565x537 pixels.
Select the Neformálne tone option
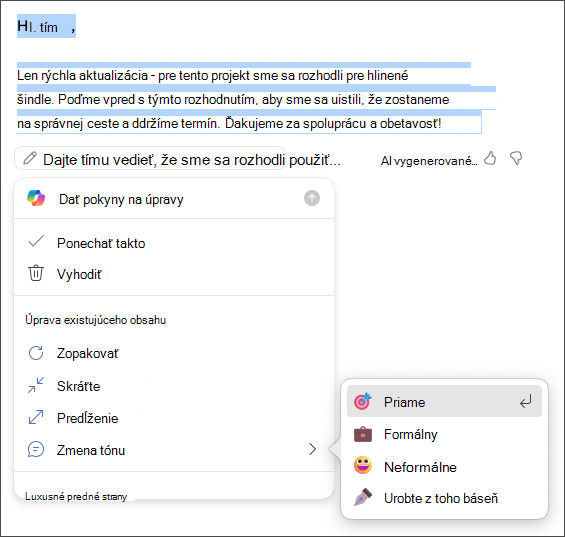(444, 467)
